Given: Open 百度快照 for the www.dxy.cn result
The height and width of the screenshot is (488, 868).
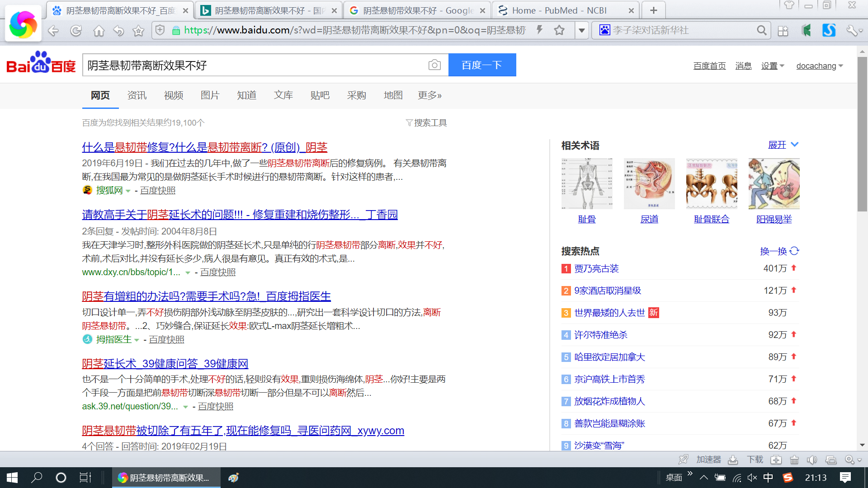Looking at the screenshot, I should (x=218, y=272).
